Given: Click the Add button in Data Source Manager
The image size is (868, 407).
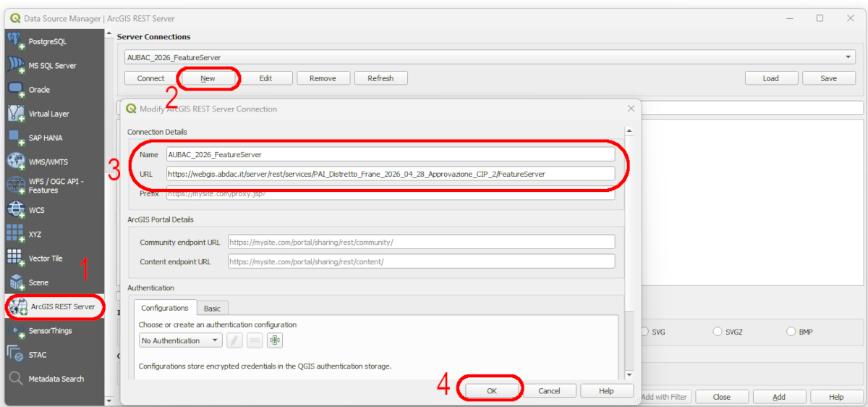Looking at the screenshot, I should pyautogui.click(x=779, y=397).
